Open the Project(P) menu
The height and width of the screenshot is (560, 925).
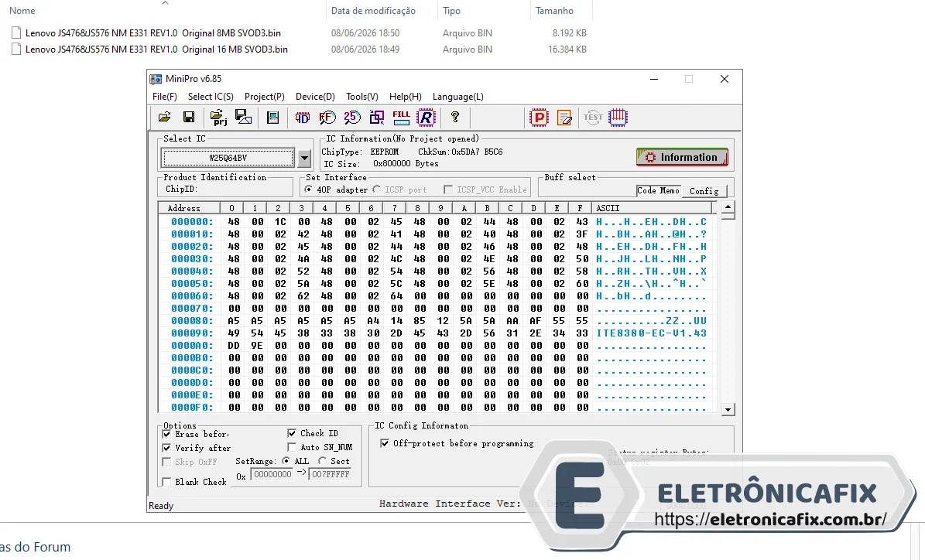point(264,97)
